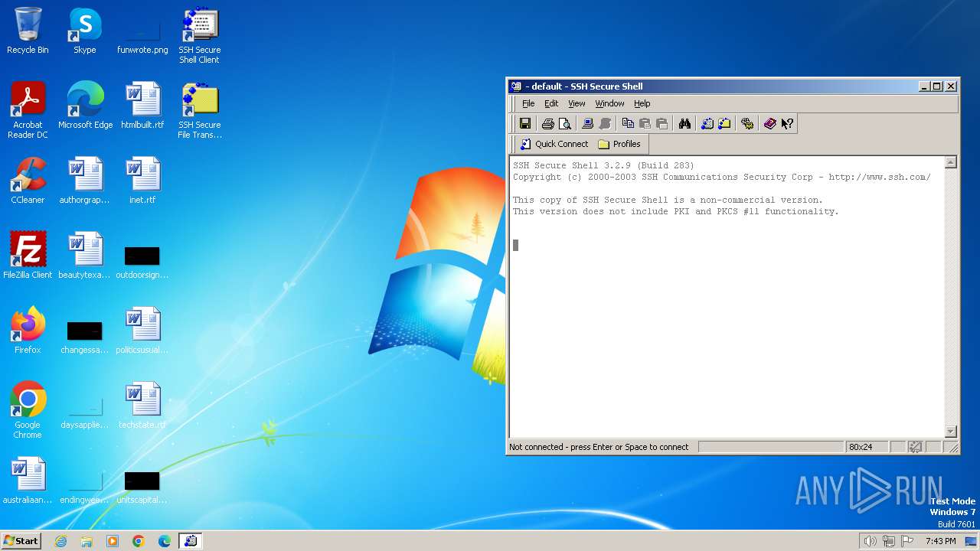
Task: Select the Firefox desktop shortcut
Action: (28, 331)
